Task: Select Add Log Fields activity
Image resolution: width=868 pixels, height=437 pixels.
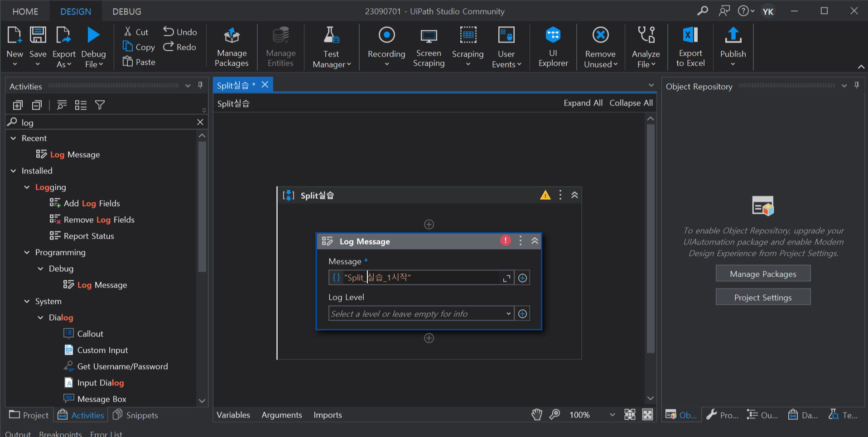Action: [x=85, y=203]
